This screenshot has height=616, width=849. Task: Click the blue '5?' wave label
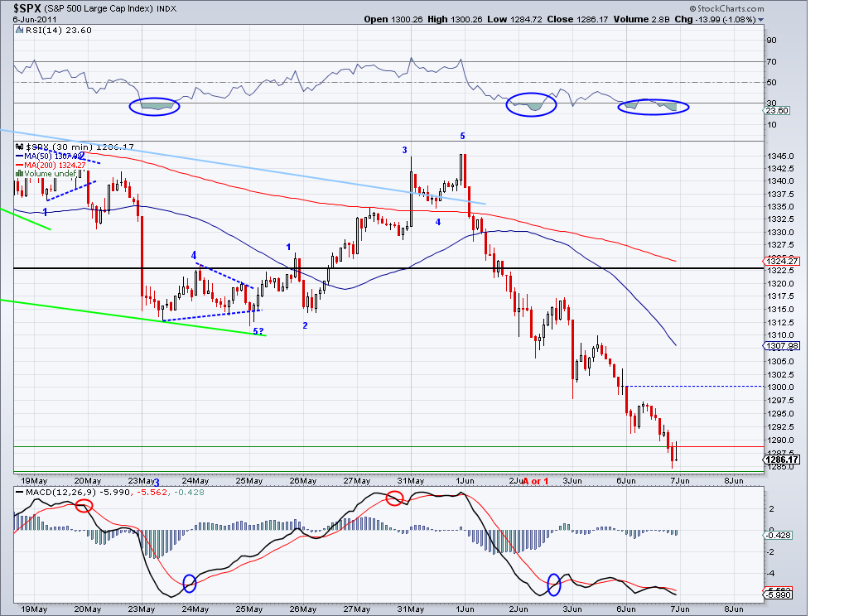(258, 331)
